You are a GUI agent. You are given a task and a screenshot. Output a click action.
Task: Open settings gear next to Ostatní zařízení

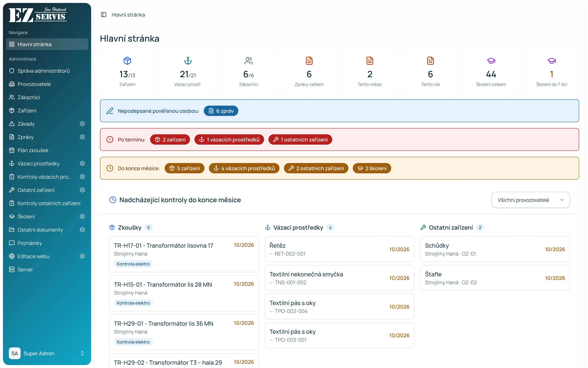(82, 190)
